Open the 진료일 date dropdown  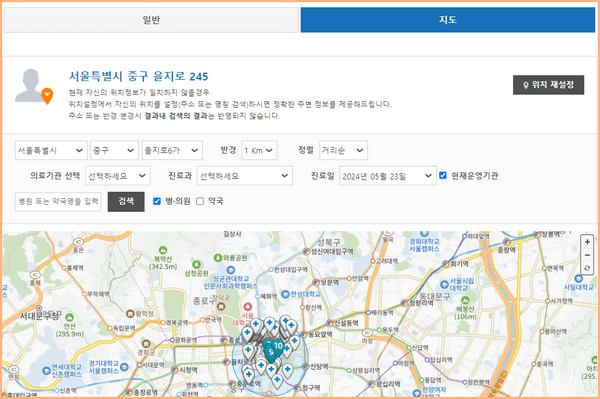388,176
